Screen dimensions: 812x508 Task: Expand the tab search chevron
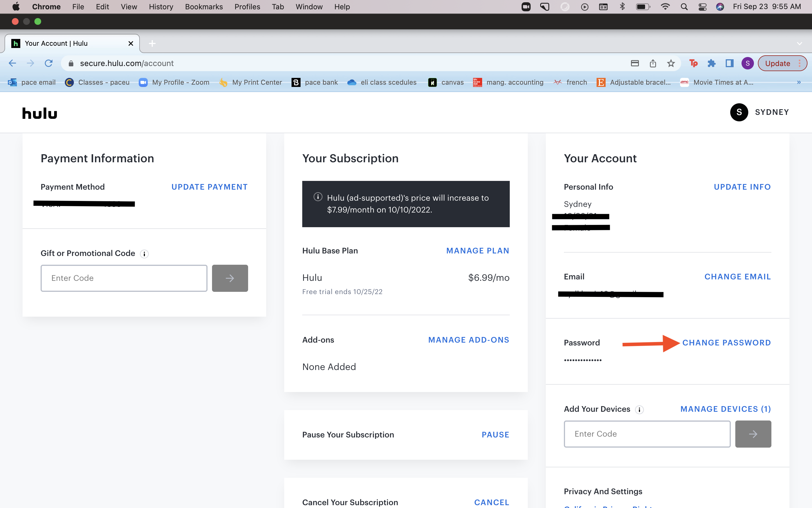[800, 43]
